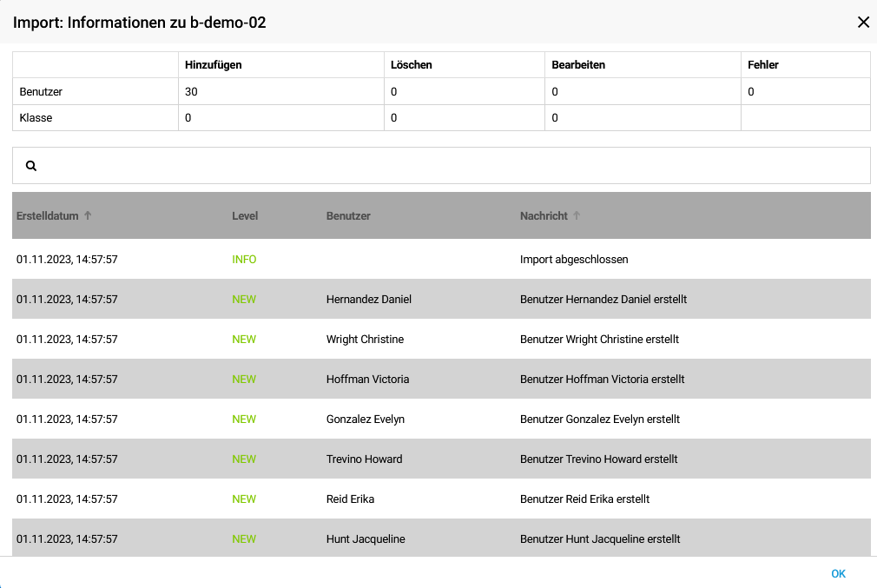Click the Gonzalez Evelyn created message
Viewport: 877px width, 588px height.
tap(599, 420)
